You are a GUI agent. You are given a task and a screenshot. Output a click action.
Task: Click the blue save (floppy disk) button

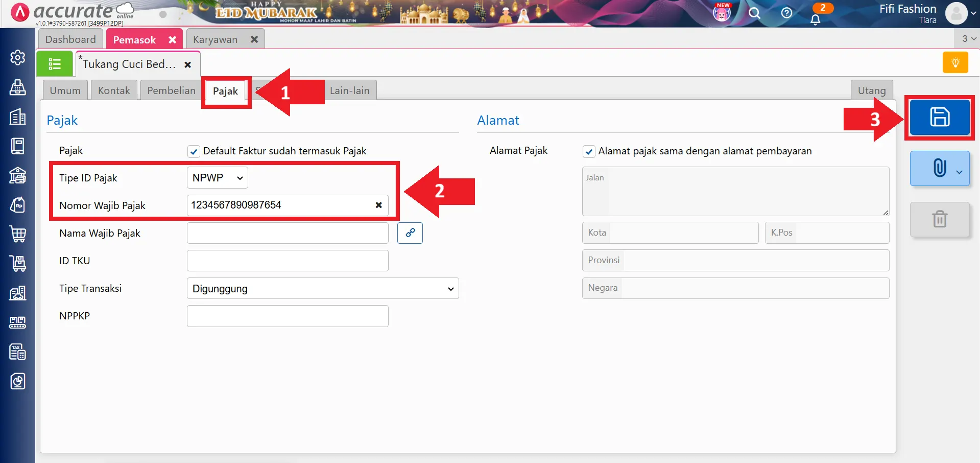[939, 117]
